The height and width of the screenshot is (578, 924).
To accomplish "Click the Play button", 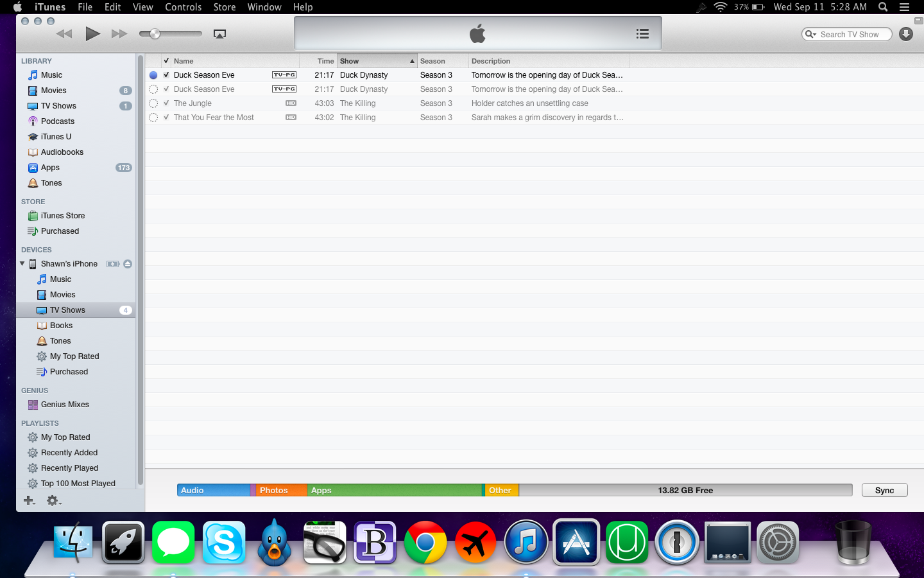I will [x=93, y=33].
